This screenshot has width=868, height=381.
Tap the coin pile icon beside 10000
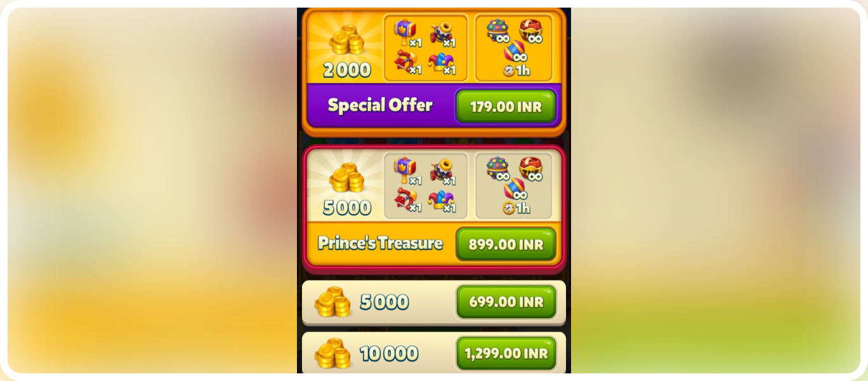pyautogui.click(x=332, y=354)
